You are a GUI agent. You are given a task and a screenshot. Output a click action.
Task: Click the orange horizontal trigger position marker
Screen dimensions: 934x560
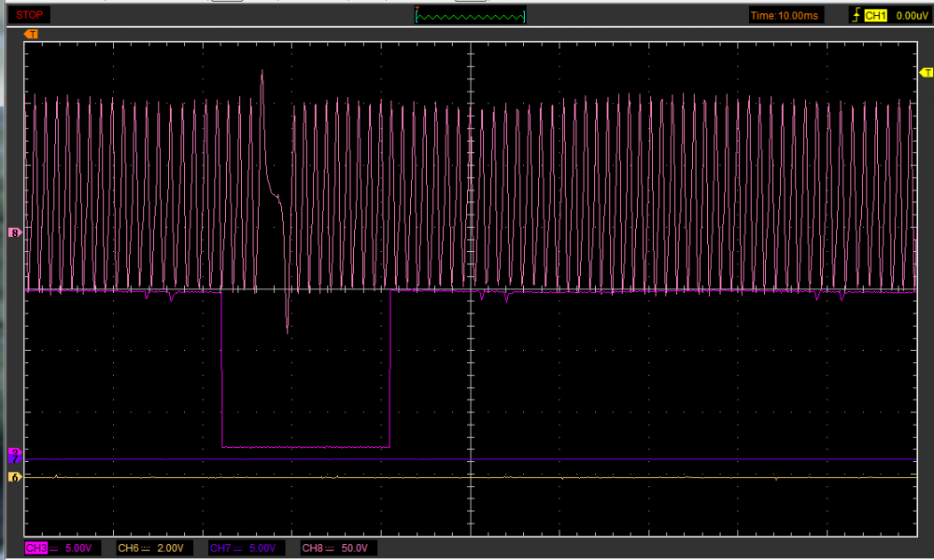[31, 35]
